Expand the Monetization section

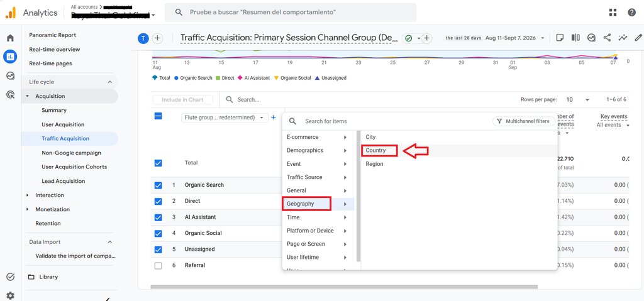pos(28,209)
